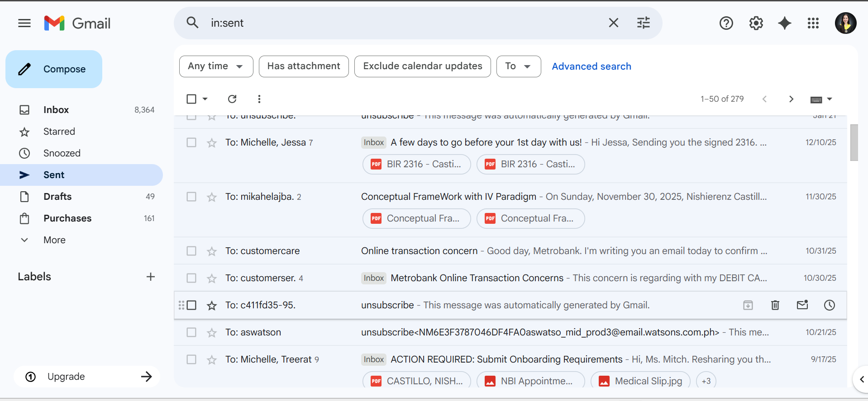
Task: Expand the To filter dropdown
Action: pyautogui.click(x=518, y=66)
